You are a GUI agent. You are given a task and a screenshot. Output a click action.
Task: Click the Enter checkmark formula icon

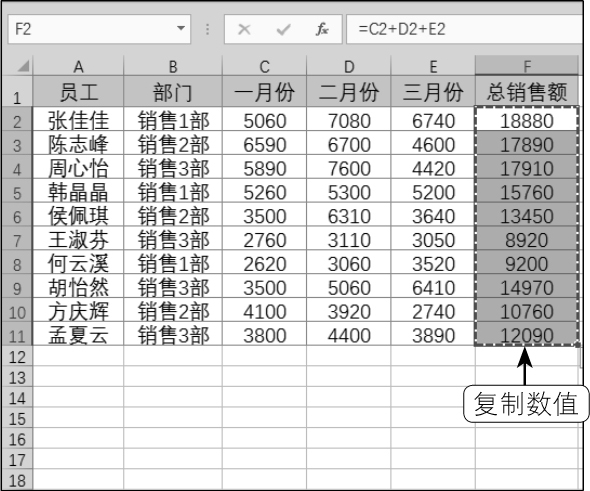[x=283, y=29]
